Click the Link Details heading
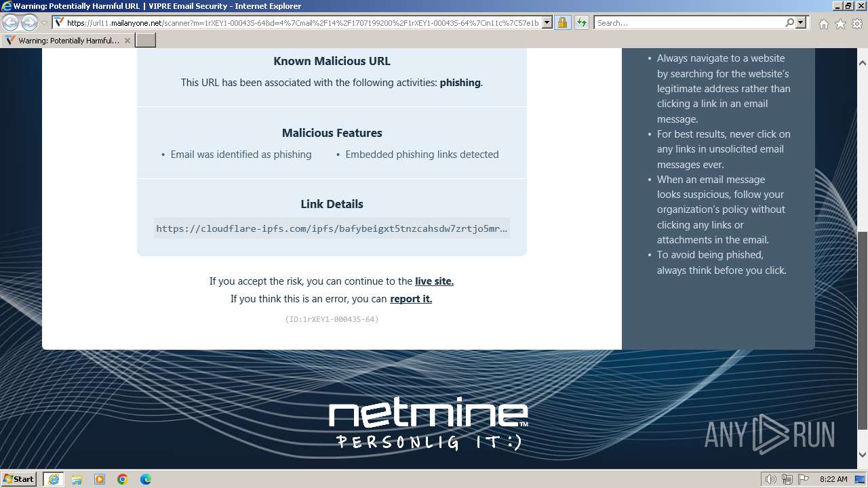868x488 pixels. [332, 204]
